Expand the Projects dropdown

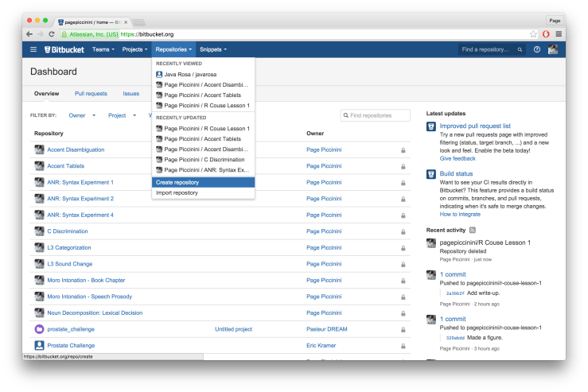pos(134,49)
